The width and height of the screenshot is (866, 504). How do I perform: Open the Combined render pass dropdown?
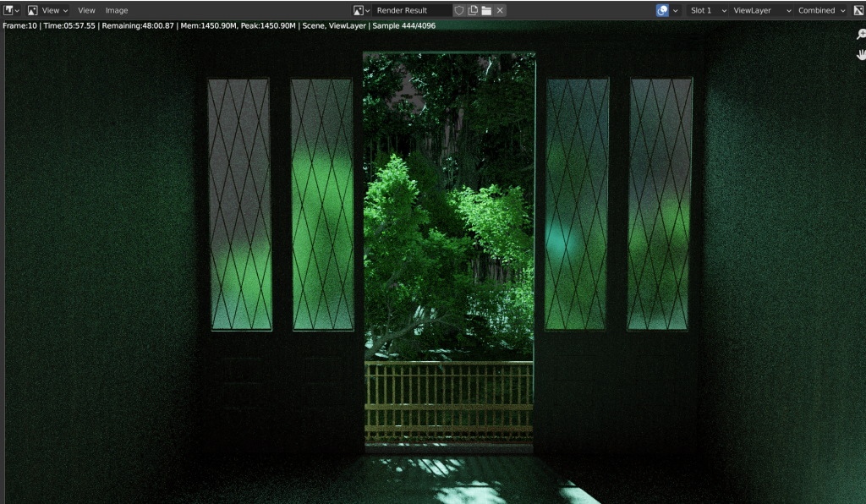820,10
